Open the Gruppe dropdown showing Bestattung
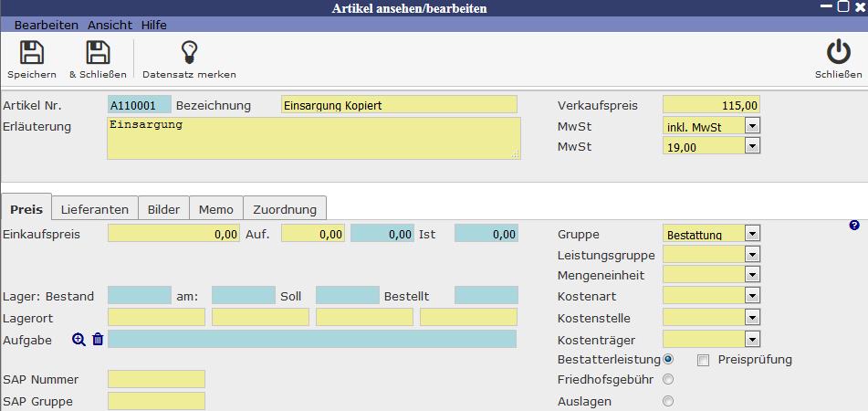The width and height of the screenshot is (868, 411). click(x=752, y=234)
